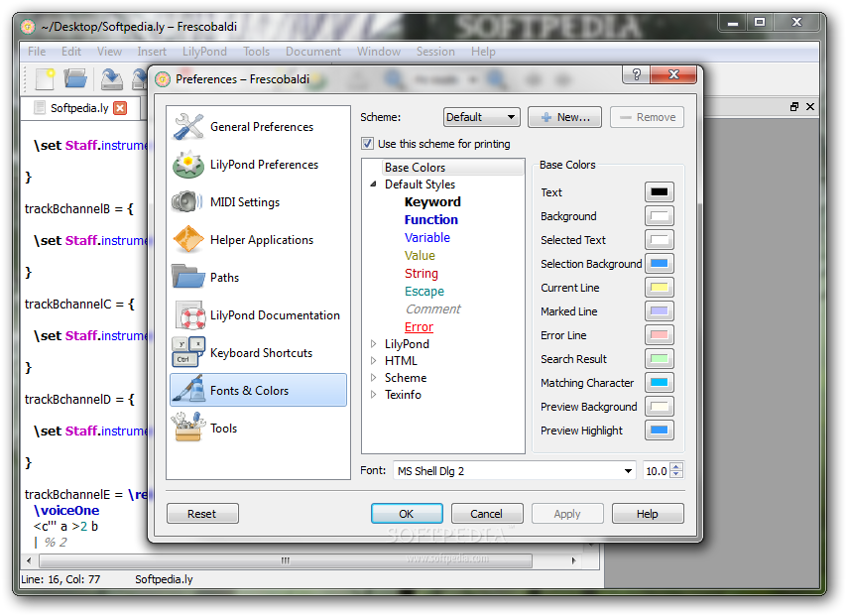847x616 pixels.
Task: Expand the LilyPond tree node
Action: click(373, 343)
